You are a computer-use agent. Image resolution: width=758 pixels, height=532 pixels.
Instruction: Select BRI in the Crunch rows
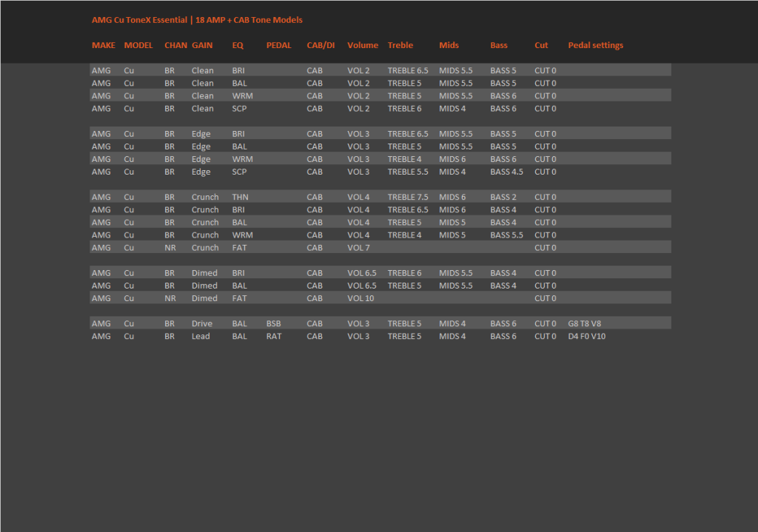[238, 209]
